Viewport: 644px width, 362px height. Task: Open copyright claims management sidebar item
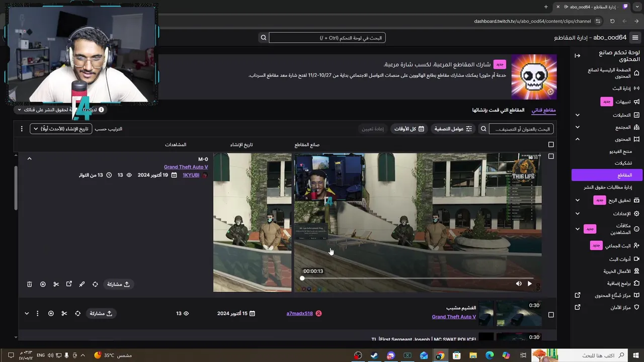(x=608, y=187)
